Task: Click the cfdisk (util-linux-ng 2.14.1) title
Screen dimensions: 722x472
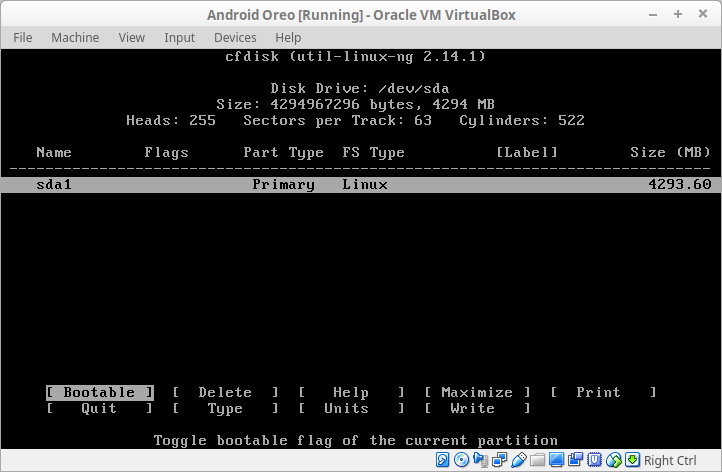Action: point(355,56)
